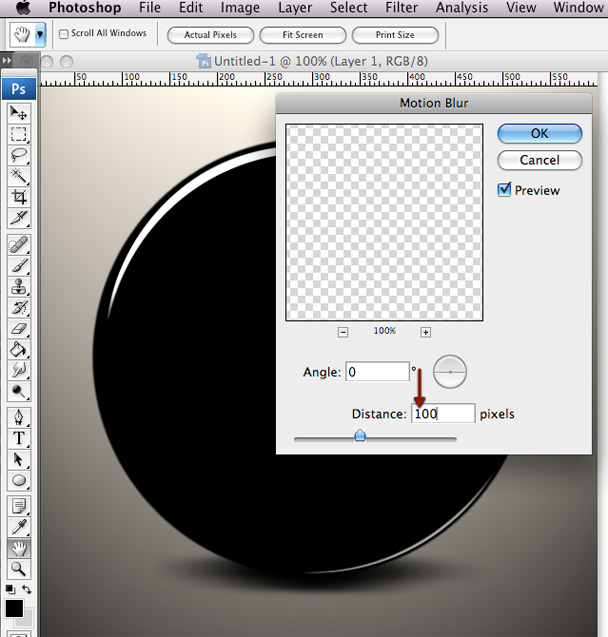Open the Select menu
The height and width of the screenshot is (637, 608).
[x=348, y=7]
